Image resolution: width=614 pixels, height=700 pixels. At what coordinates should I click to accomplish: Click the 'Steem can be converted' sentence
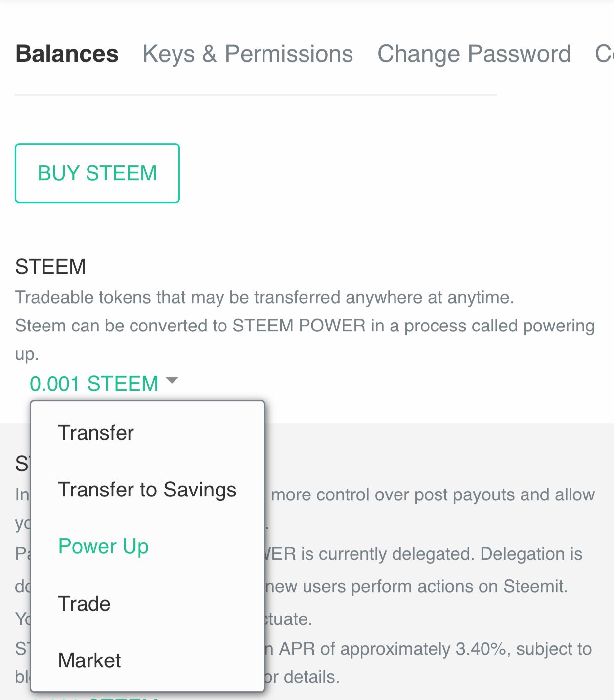coord(305,326)
